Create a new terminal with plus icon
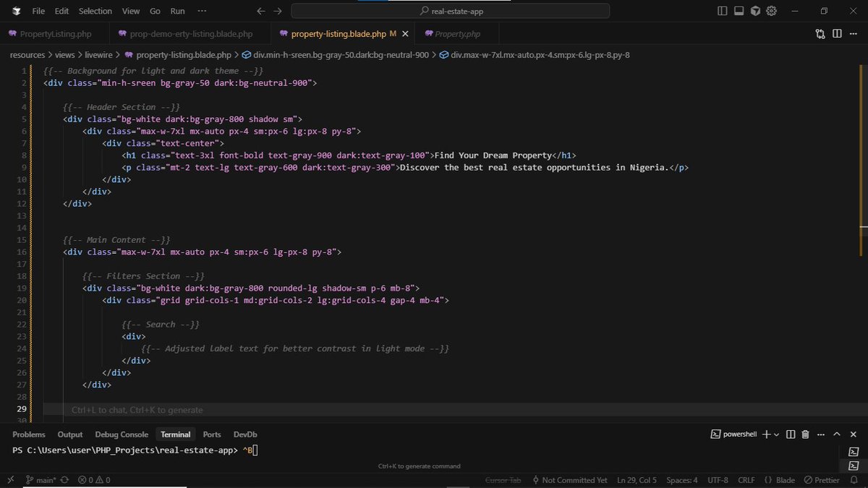The height and width of the screenshot is (488, 868). click(767, 435)
